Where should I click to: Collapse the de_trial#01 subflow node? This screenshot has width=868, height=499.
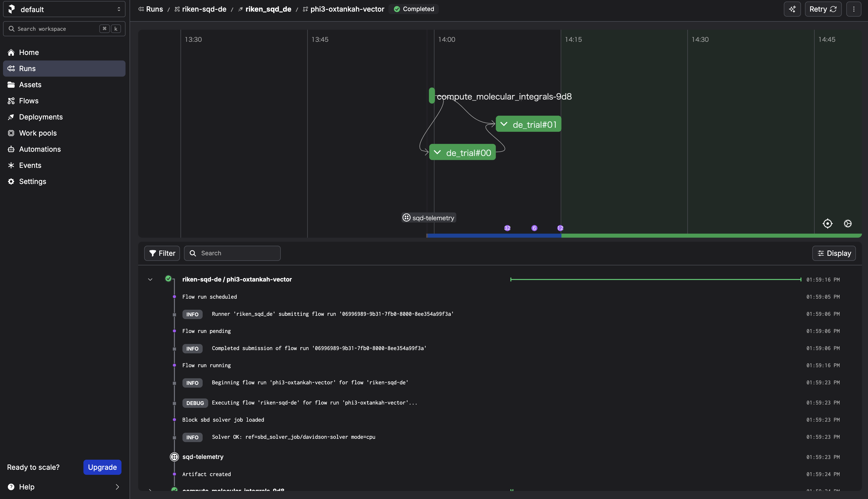point(504,124)
